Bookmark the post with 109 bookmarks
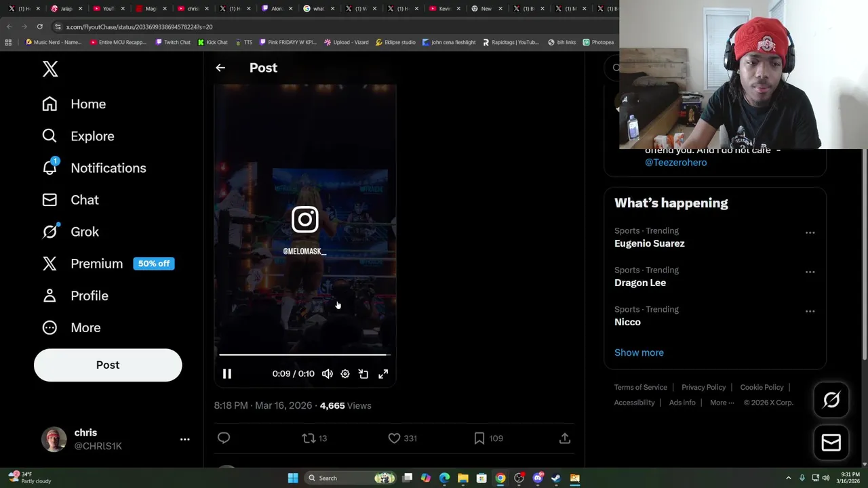This screenshot has height=488, width=868. pyautogui.click(x=488, y=439)
